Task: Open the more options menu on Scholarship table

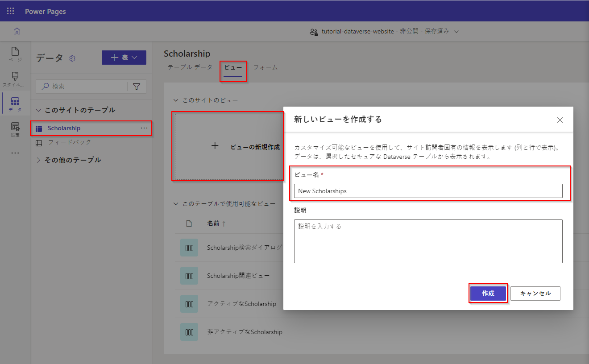Action: (144, 128)
